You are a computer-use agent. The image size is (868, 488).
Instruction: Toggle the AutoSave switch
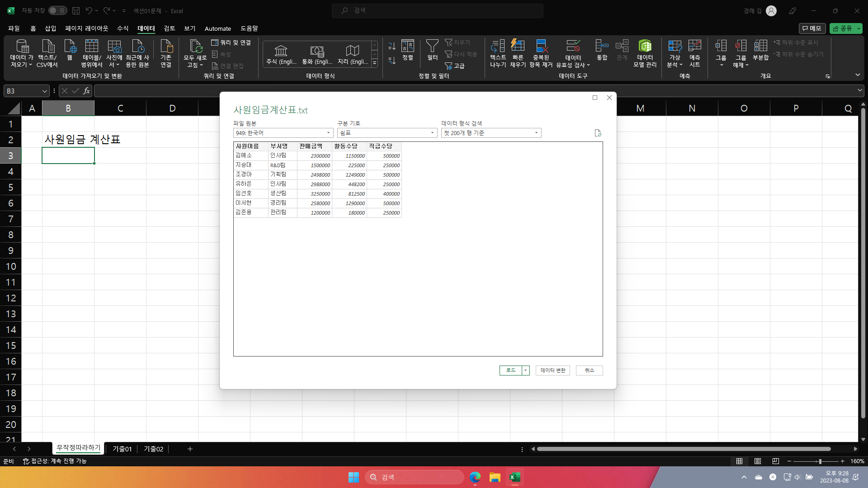[x=57, y=10]
